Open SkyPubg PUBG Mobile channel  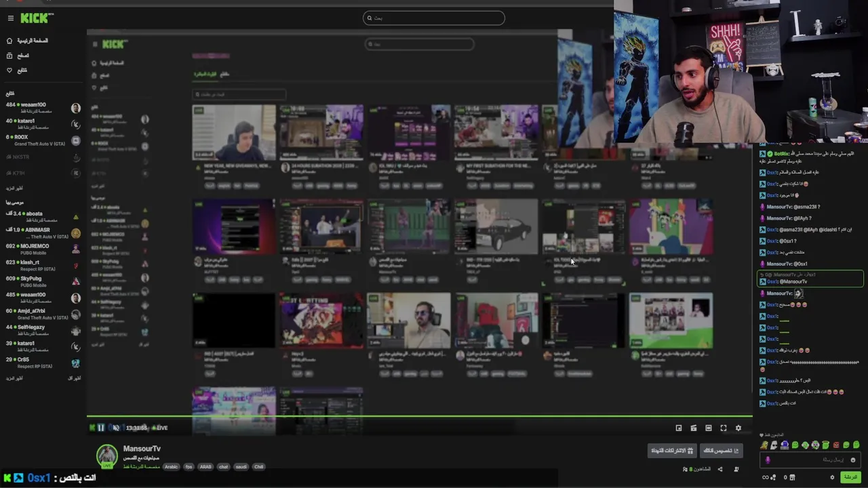coord(42,281)
